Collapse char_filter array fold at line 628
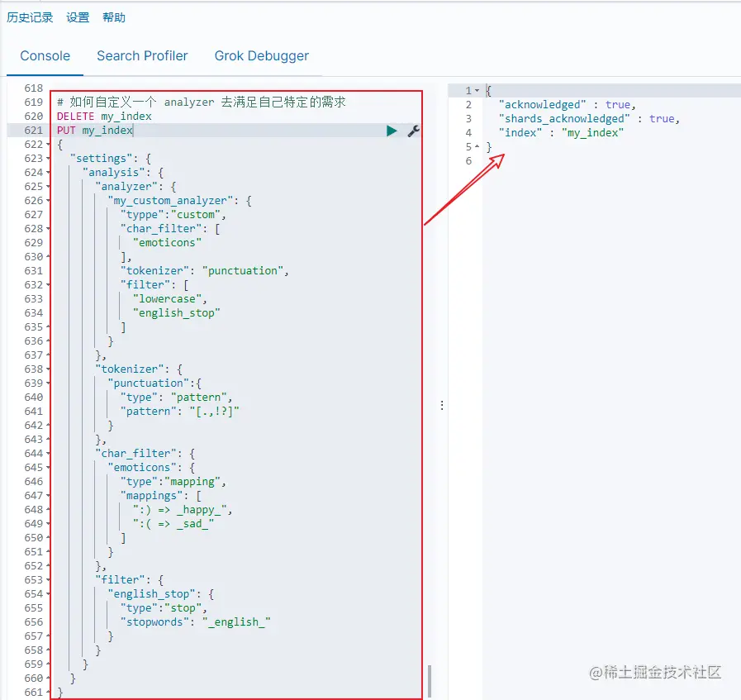The image size is (741, 700). click(48, 229)
